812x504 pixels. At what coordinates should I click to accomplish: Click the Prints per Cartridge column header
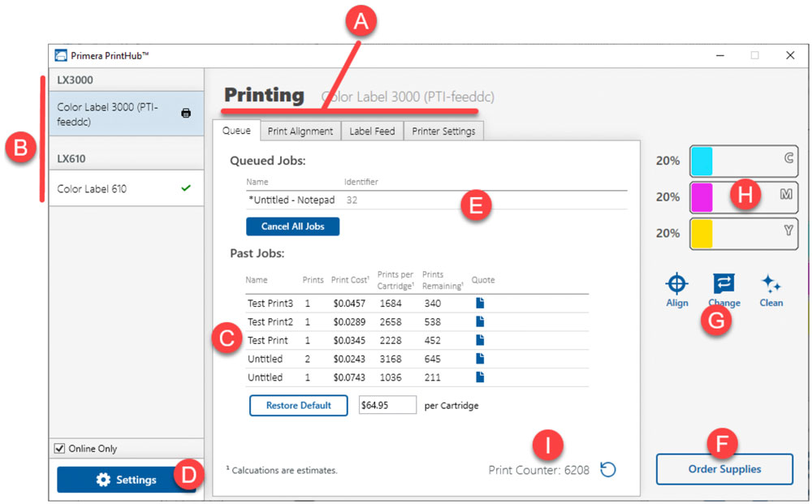coord(395,280)
